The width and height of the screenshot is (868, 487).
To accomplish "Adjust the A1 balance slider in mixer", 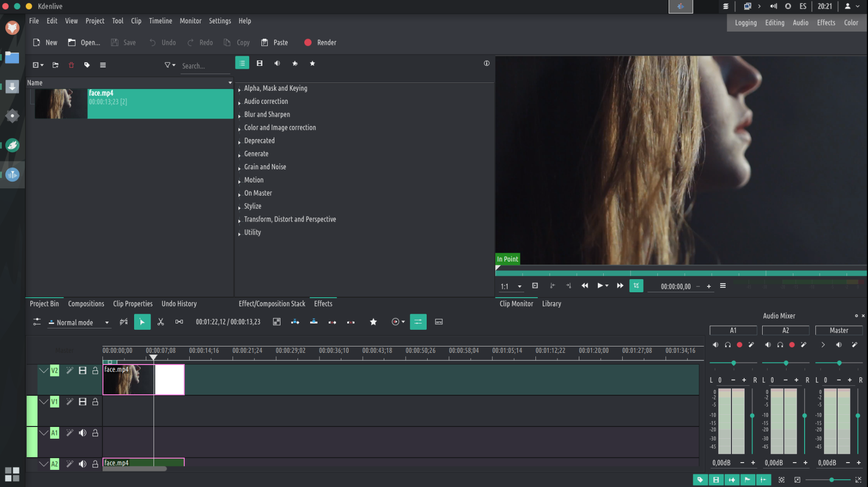I will [x=733, y=363].
